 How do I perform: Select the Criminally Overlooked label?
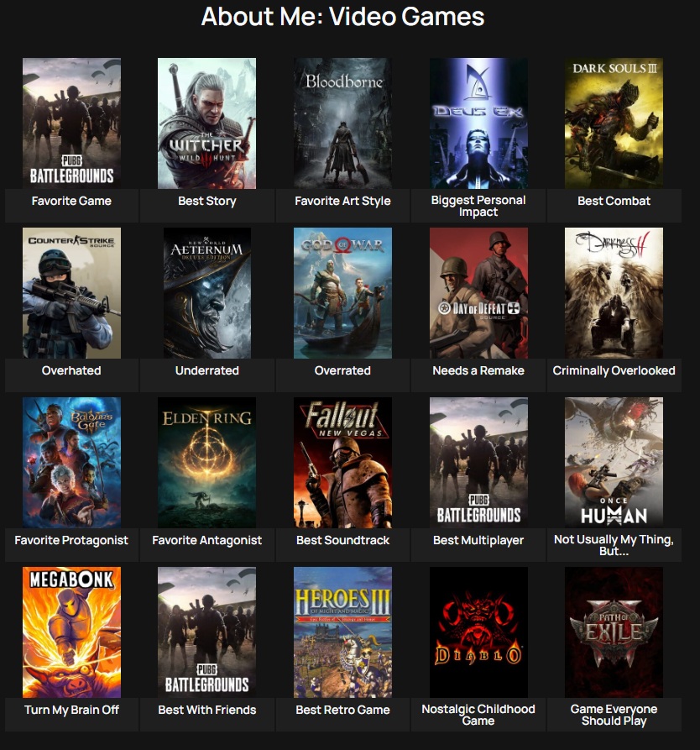coord(614,370)
